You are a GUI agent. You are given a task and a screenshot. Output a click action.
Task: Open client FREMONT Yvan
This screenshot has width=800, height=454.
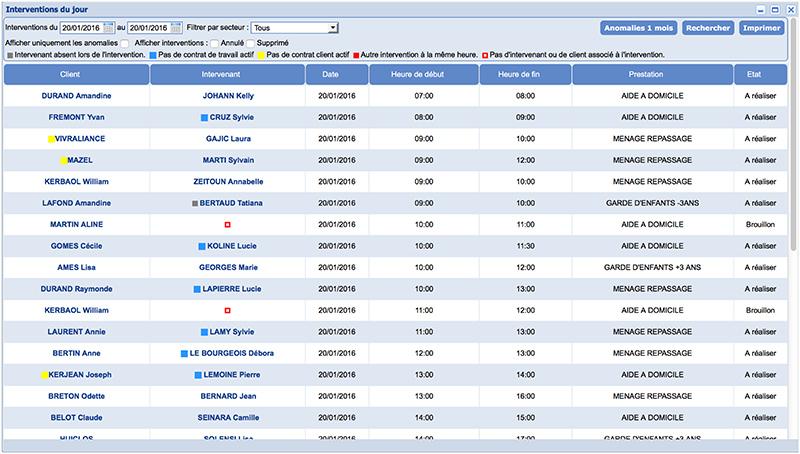77,117
